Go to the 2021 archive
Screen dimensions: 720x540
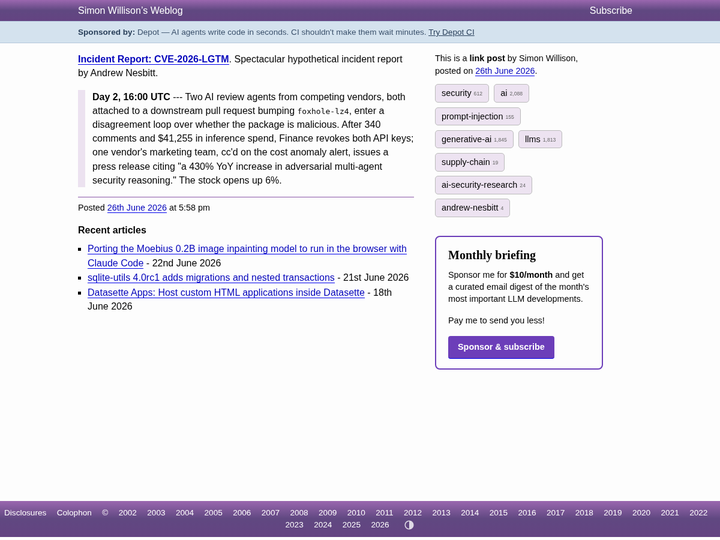pyautogui.click(x=669, y=513)
